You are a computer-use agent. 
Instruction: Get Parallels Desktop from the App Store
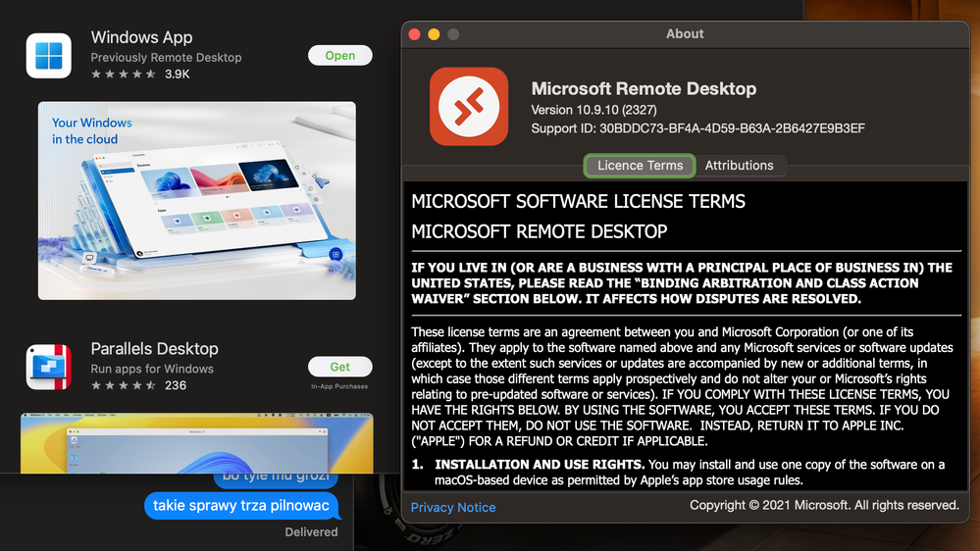340,367
